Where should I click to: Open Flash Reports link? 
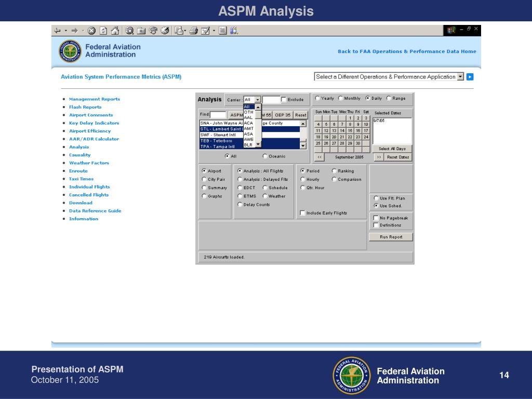pyautogui.click(x=85, y=107)
